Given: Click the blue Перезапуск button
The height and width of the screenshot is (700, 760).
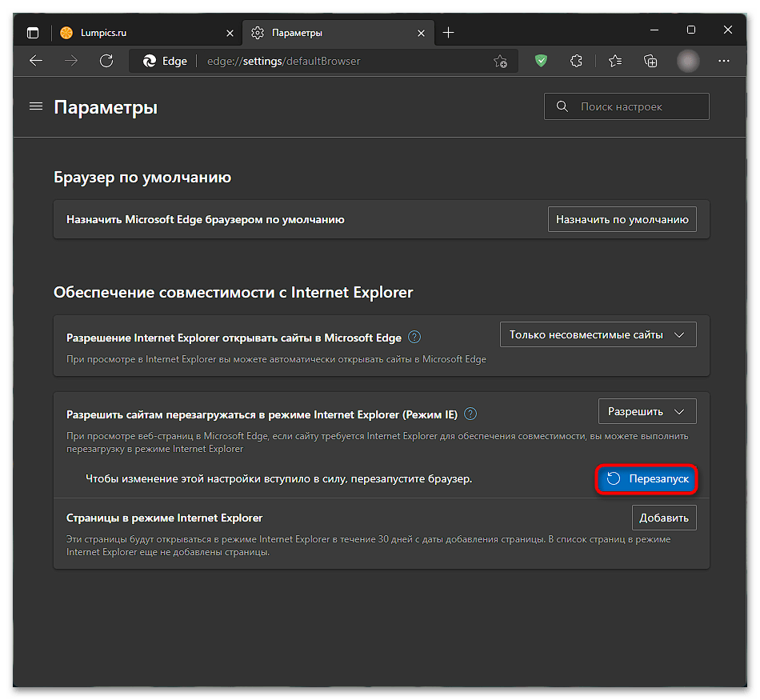Looking at the screenshot, I should [x=646, y=479].
